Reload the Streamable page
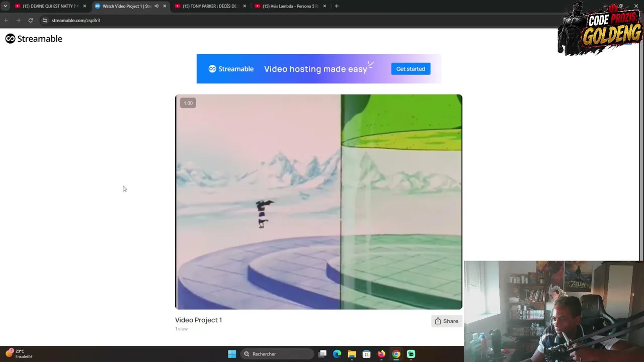 (31, 20)
